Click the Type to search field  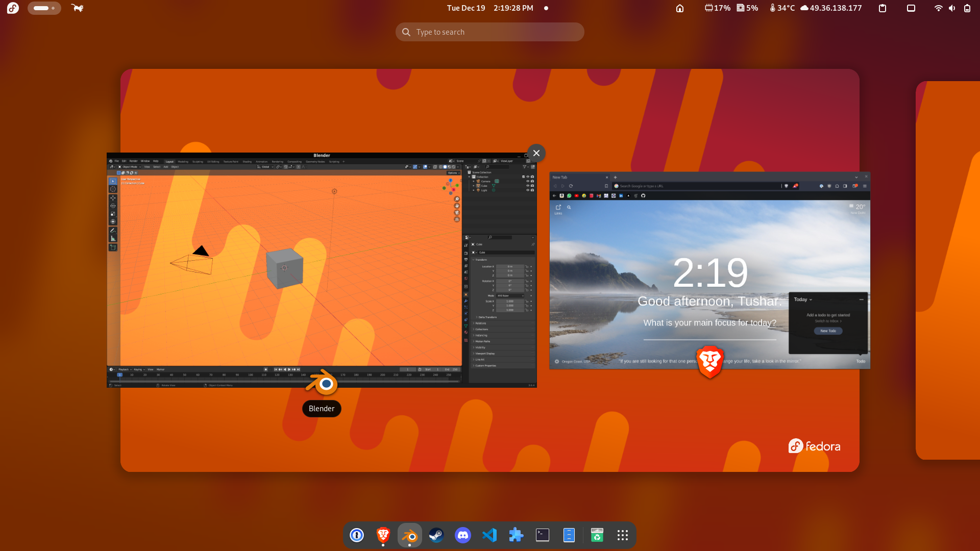pos(490,32)
